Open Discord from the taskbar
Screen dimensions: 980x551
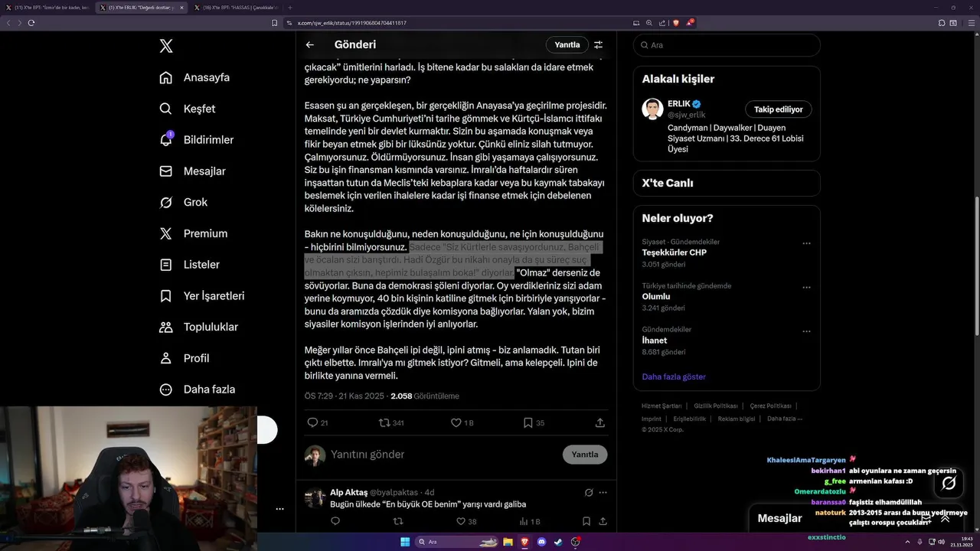(542, 542)
